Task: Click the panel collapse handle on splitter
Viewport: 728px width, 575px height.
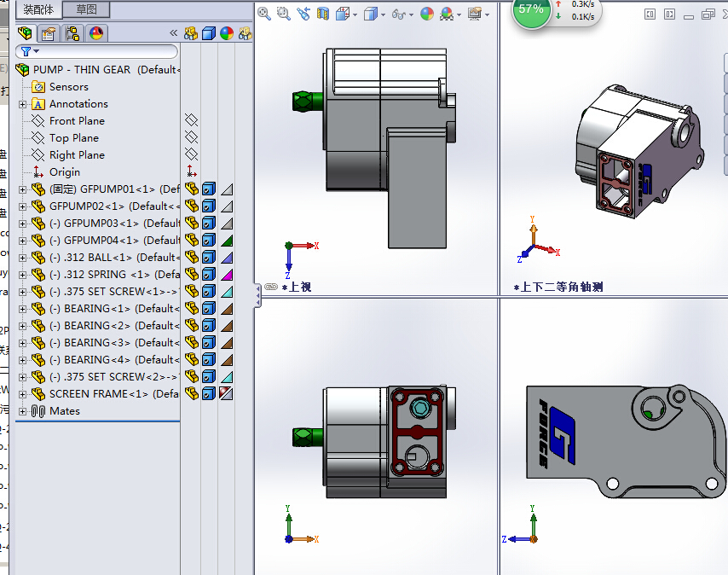Action: (x=257, y=295)
